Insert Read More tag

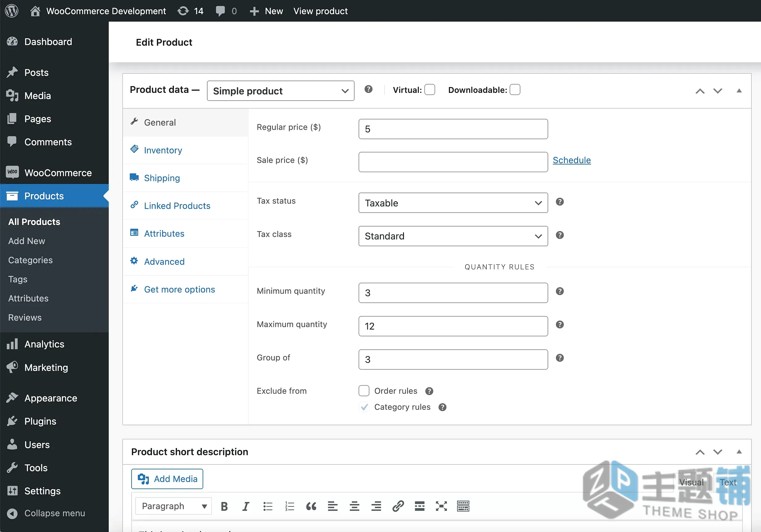tap(420, 506)
